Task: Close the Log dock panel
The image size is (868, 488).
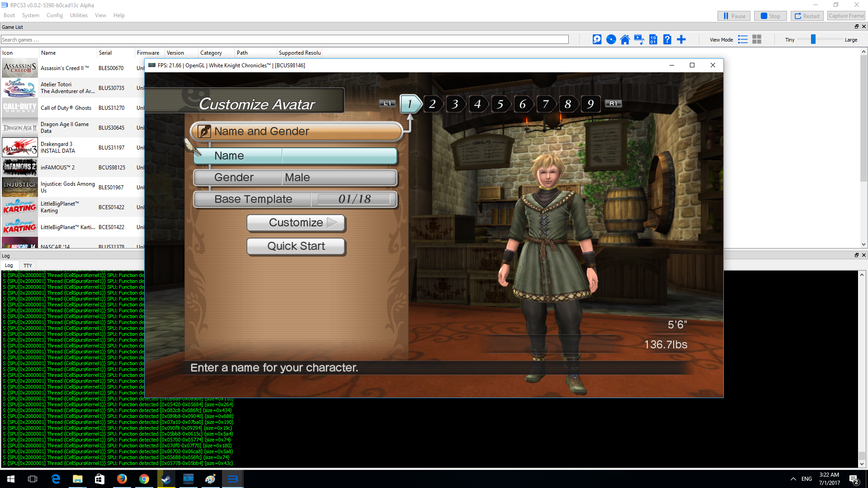Action: 863,255
